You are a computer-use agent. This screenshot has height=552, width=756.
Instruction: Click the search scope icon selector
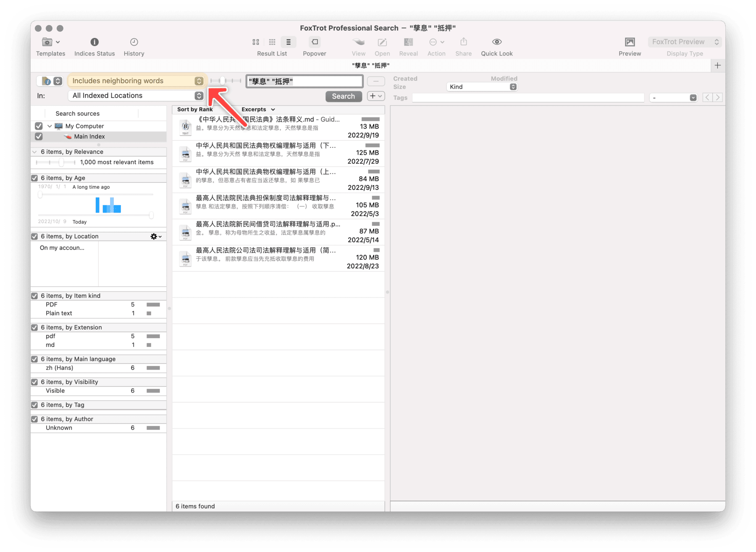pyautogui.click(x=50, y=81)
